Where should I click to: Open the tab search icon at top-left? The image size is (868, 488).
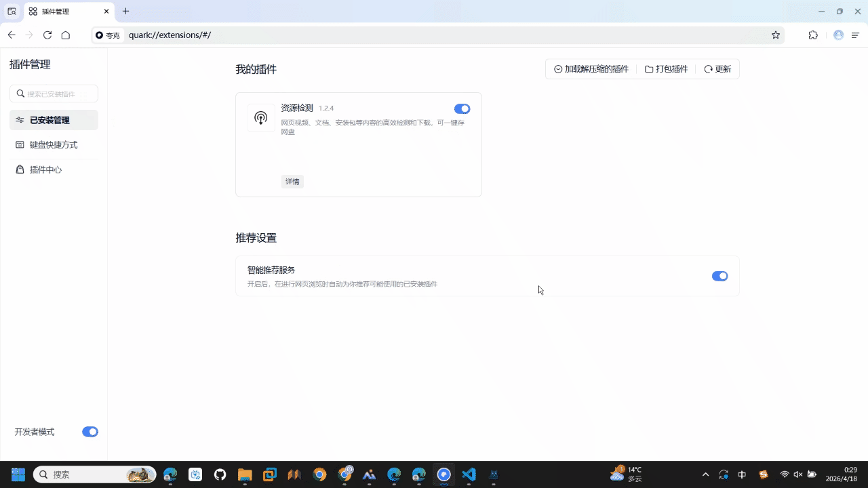(12, 12)
